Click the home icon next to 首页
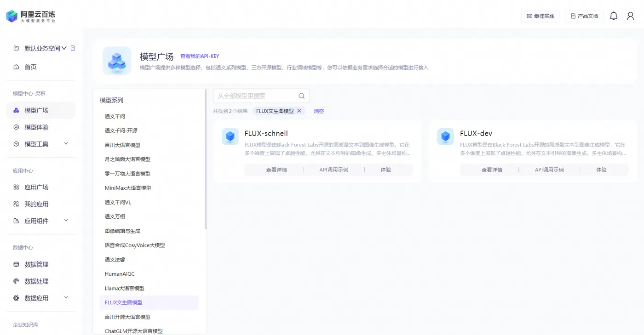 click(16, 67)
